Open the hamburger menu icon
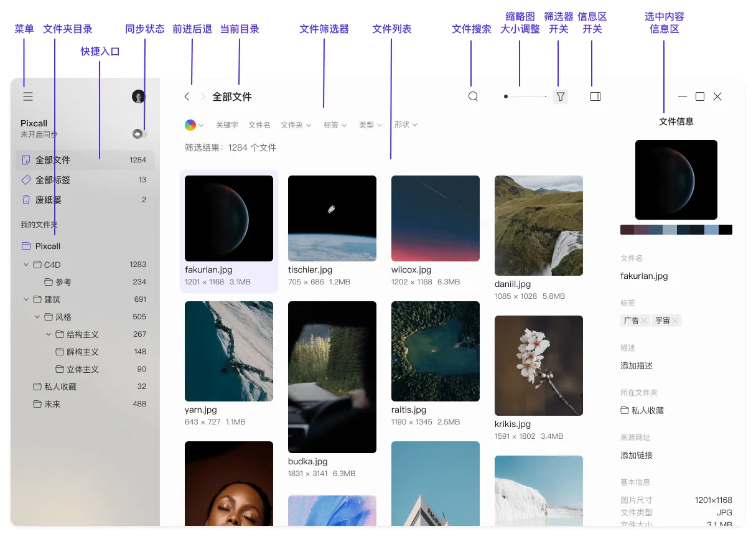756x539 pixels. pyautogui.click(x=28, y=96)
